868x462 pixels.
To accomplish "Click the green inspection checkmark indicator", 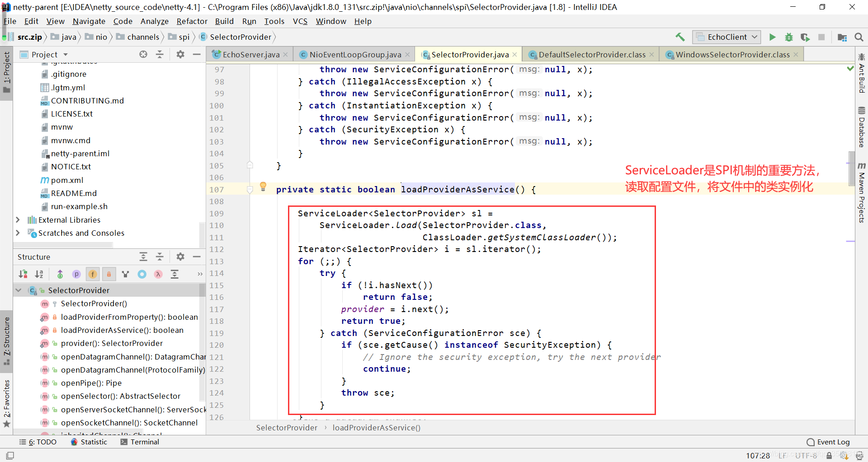I will pos(850,69).
